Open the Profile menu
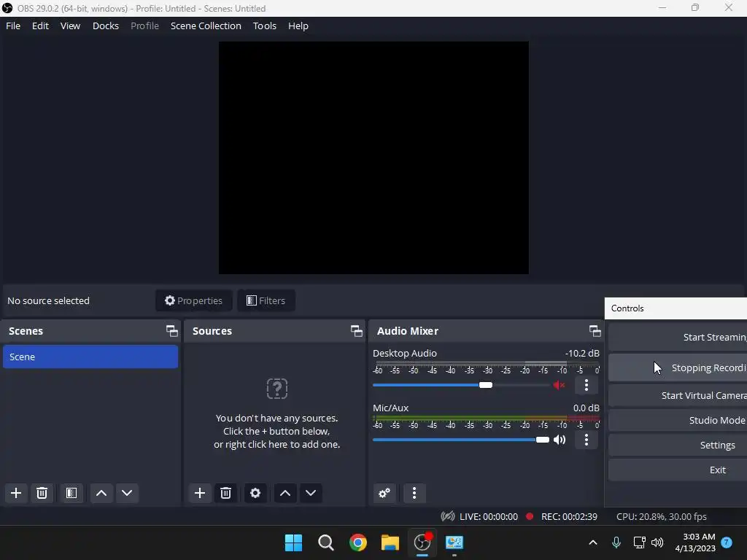The height and width of the screenshot is (560, 747). [x=145, y=26]
